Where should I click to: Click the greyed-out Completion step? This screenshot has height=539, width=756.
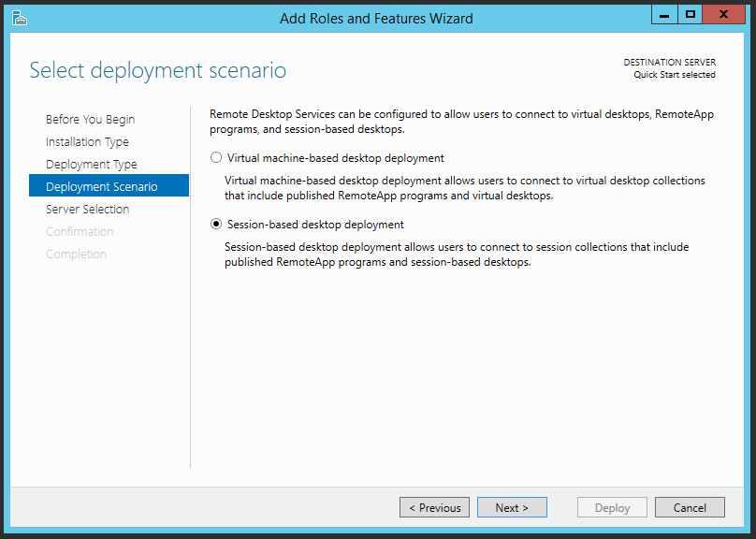tap(76, 255)
